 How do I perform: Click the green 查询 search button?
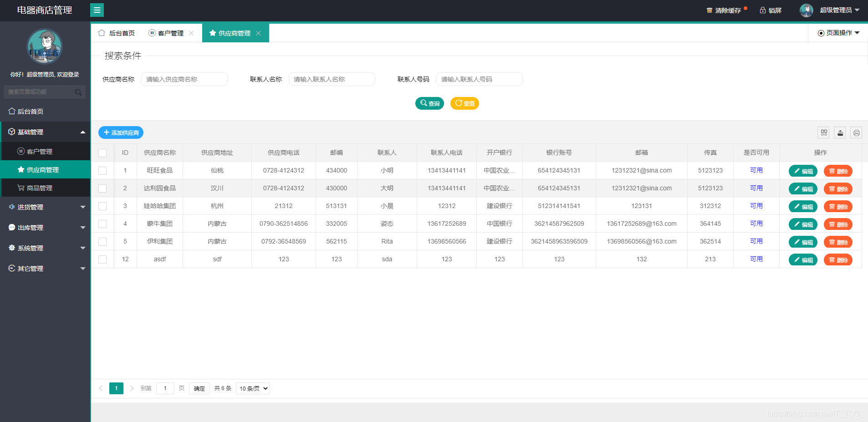429,103
